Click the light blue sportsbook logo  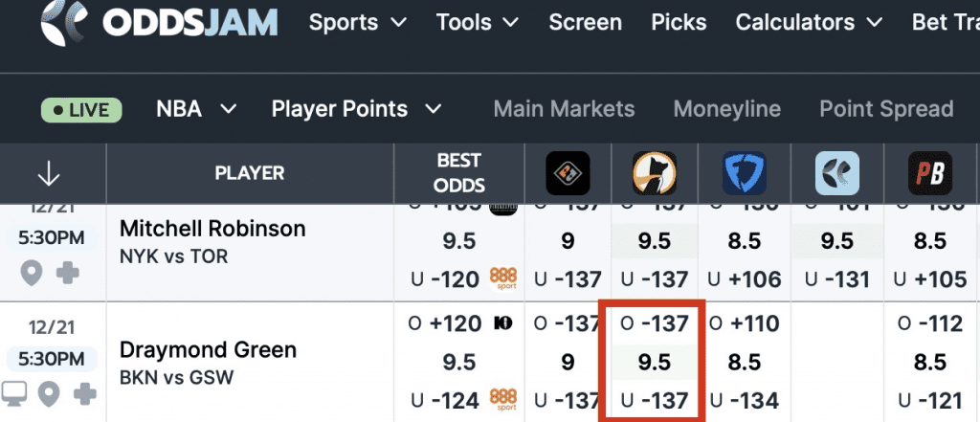coord(837,173)
